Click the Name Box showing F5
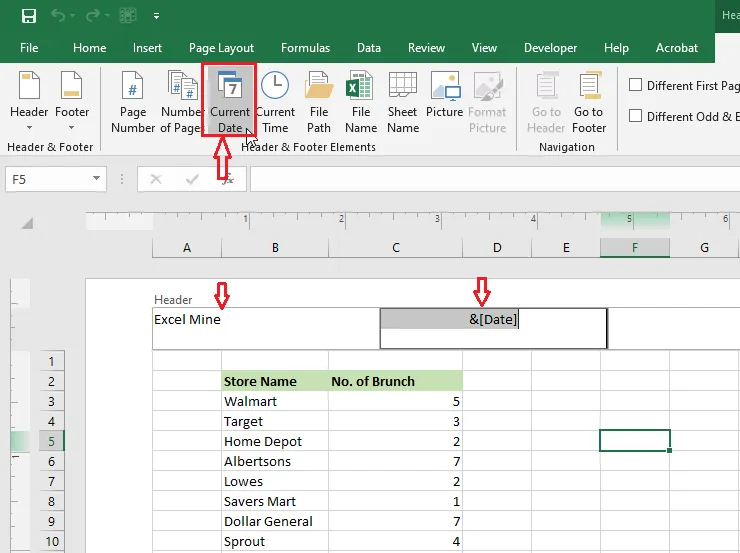 47,179
